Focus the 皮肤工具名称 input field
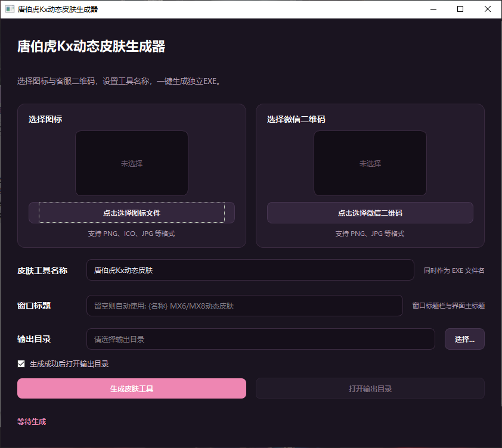Screen dimensions: 502x448 coord(250,270)
